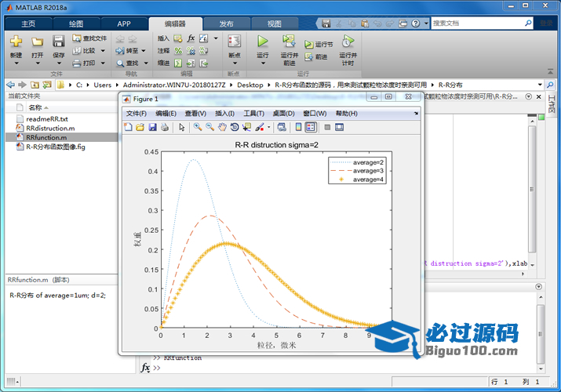Screen dimensions: 561x392
Task: Open the 文件(F) menu in Figure 1
Action: [137, 114]
